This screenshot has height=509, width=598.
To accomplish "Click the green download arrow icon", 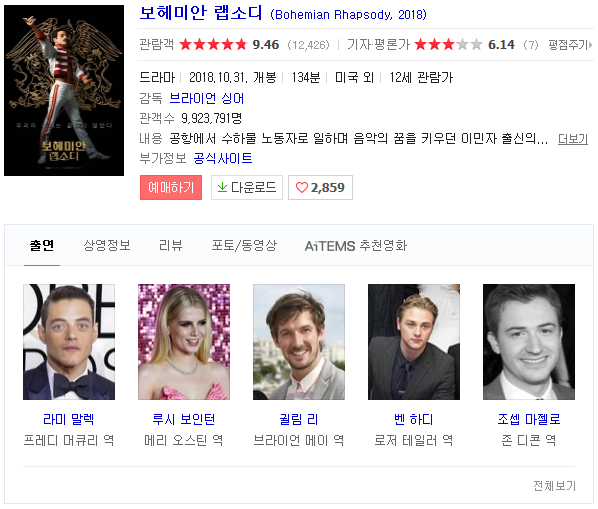I will click(x=222, y=187).
